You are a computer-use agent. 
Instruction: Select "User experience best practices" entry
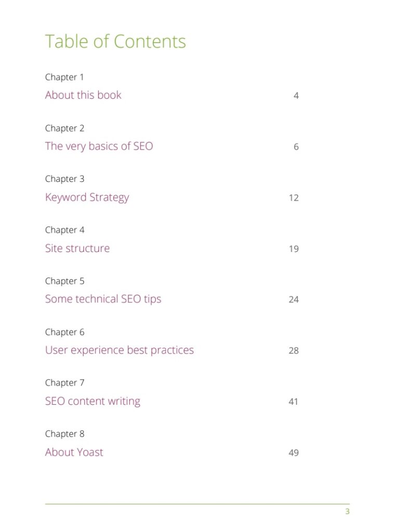tap(119, 350)
